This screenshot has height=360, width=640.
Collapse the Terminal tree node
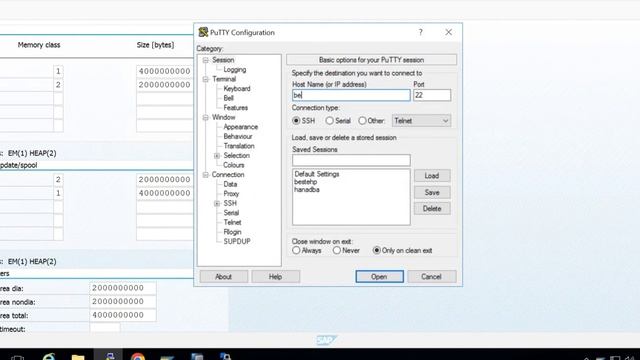click(206, 79)
